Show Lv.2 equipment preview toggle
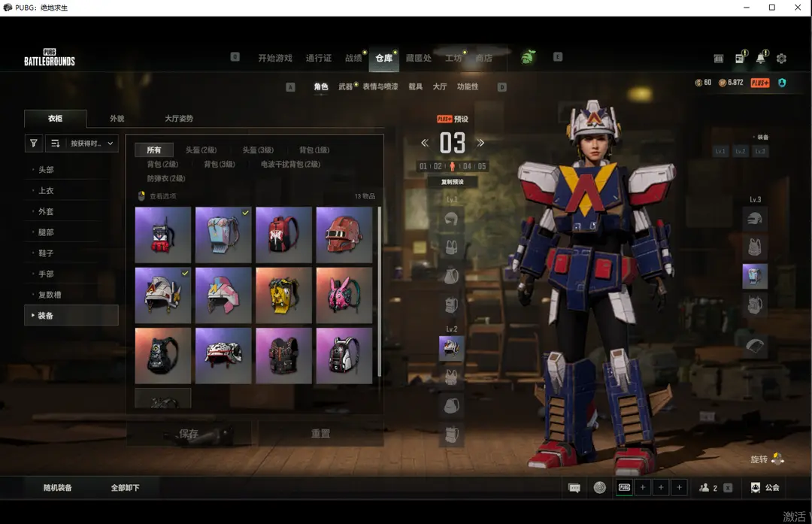Viewport: 812px width, 524px height. [741, 151]
